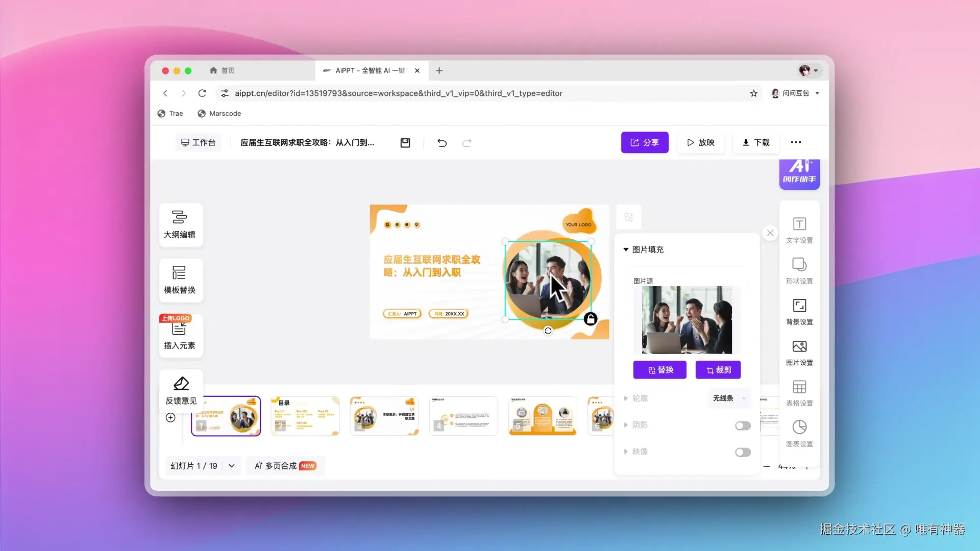This screenshot has height=551, width=980.
Task: Unlock the image lock icon
Action: 591,319
